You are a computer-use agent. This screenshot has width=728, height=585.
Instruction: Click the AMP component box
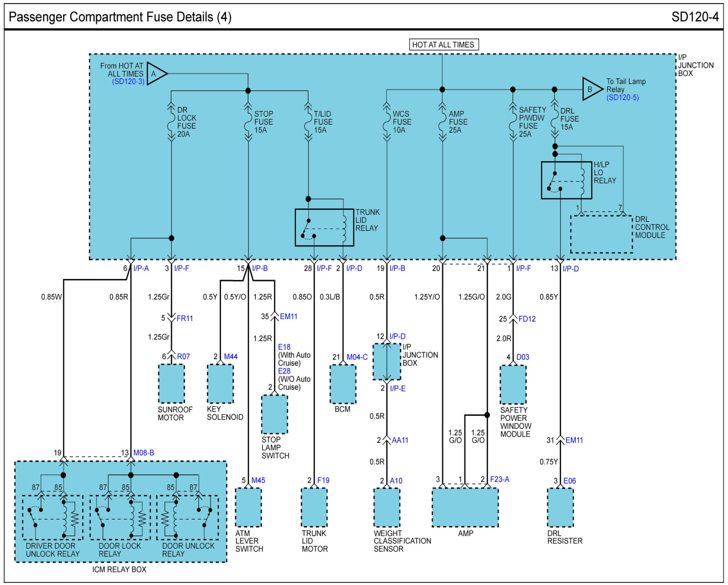point(465,507)
